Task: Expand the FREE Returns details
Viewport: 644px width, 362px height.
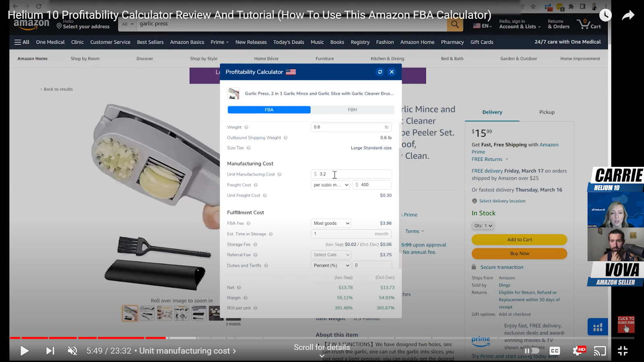Action: [x=490, y=159]
